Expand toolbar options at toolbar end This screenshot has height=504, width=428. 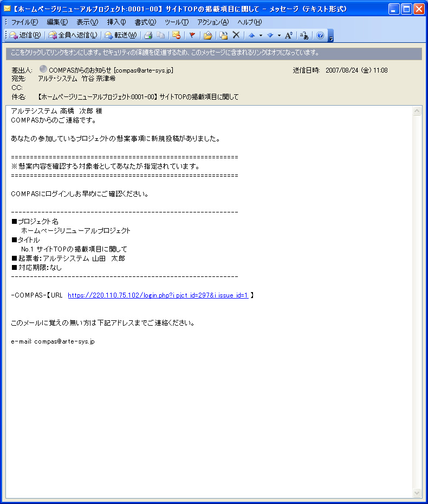pyautogui.click(x=330, y=36)
